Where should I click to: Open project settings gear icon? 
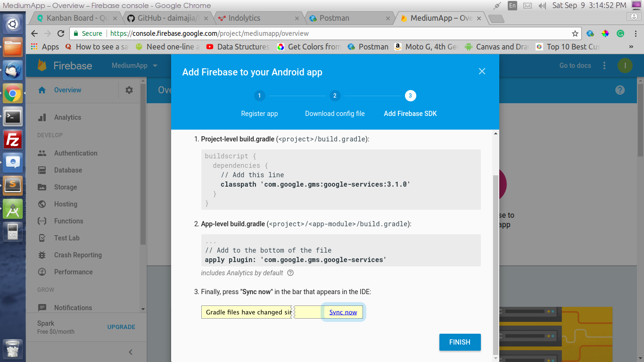129,90
